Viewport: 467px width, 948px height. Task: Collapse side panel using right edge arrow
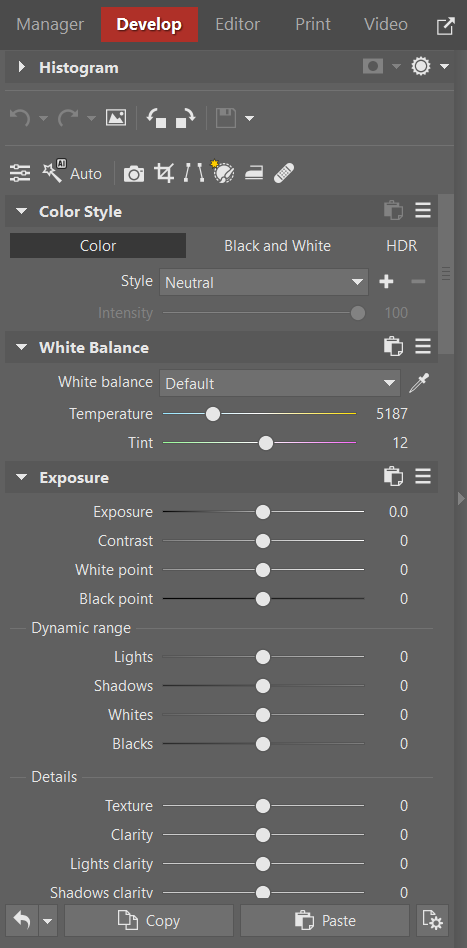pyautogui.click(x=461, y=498)
